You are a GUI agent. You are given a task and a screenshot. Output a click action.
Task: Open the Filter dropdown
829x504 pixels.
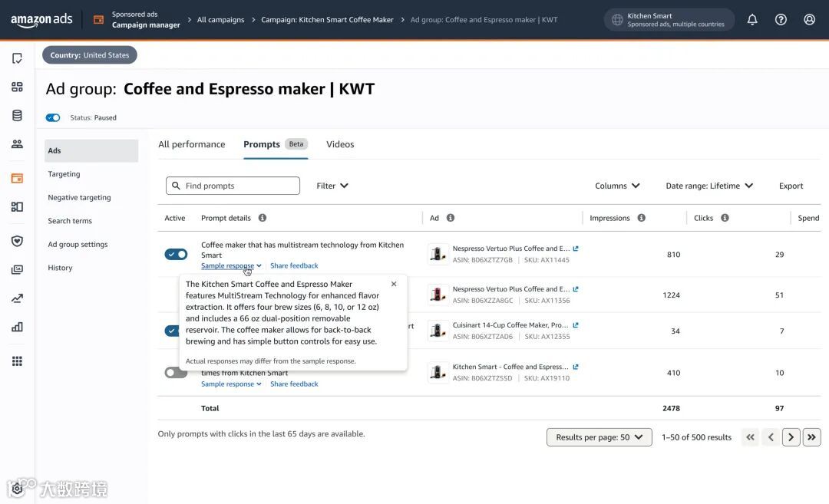click(332, 186)
